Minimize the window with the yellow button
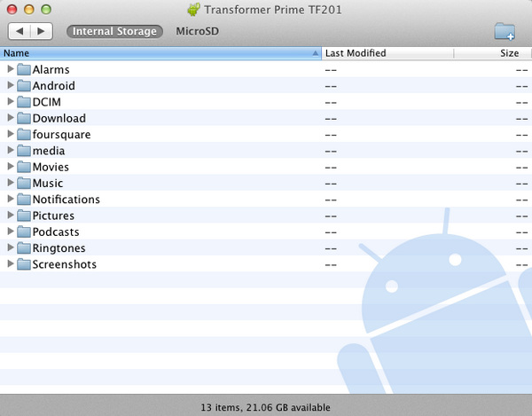This screenshot has height=416, width=532. click(29, 10)
